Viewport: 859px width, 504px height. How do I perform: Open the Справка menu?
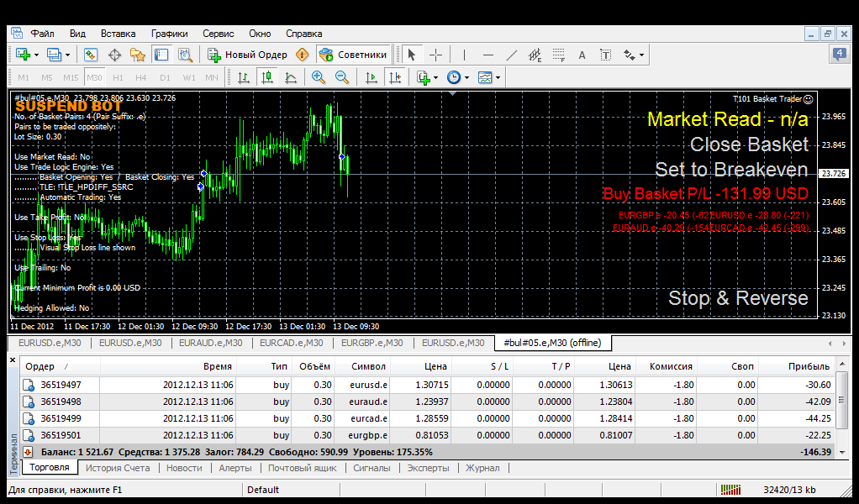[304, 34]
